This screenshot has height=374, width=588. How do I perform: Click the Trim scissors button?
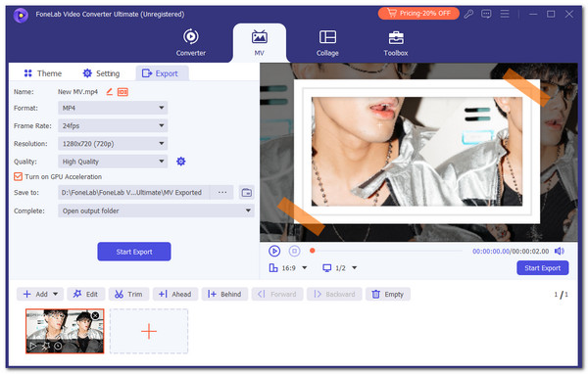click(x=128, y=294)
